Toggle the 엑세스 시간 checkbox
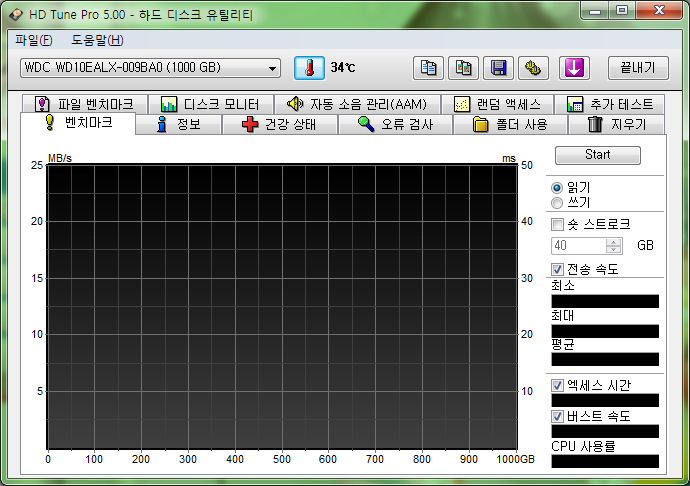This screenshot has height=486, width=690. tap(557, 386)
